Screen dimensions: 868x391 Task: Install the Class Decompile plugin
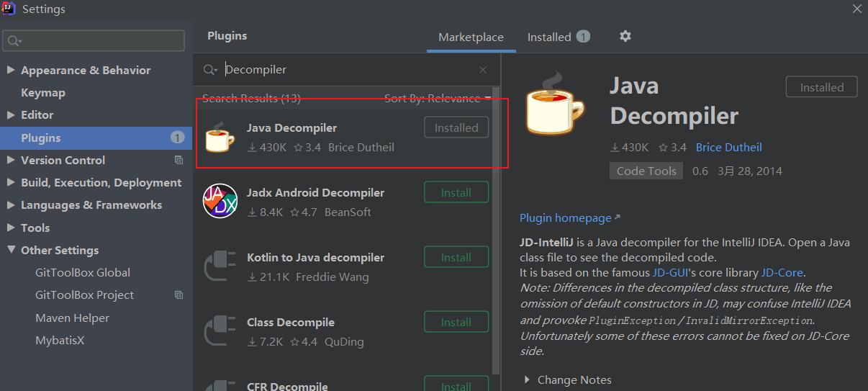coord(456,322)
